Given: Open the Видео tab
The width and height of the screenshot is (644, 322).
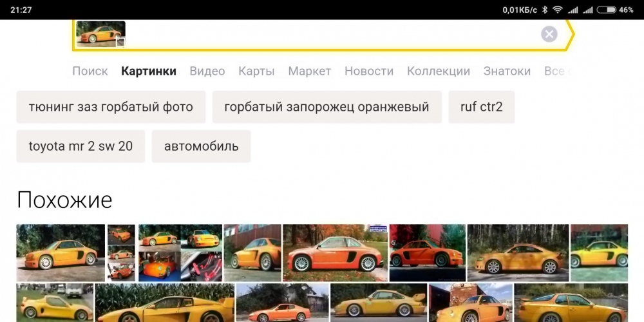Looking at the screenshot, I should pos(207,71).
